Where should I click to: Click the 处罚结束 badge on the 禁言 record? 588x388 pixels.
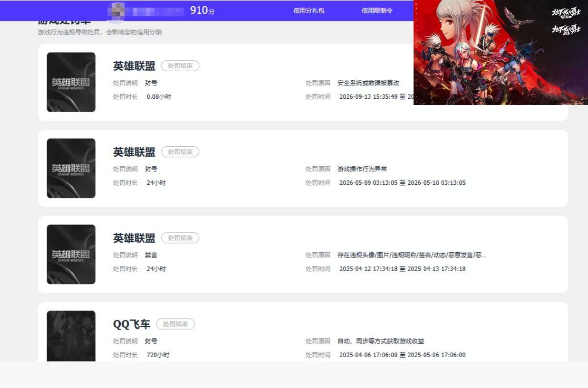tap(180, 238)
